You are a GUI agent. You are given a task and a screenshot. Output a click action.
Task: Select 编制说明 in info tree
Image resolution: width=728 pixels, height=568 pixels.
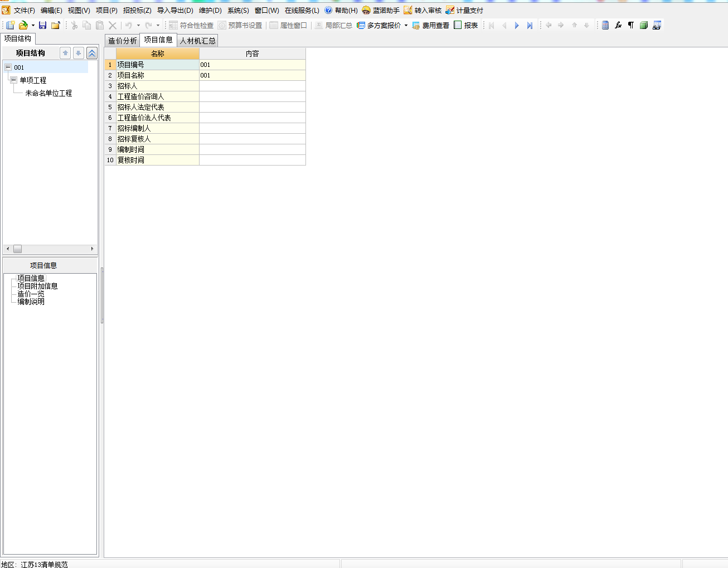31,302
